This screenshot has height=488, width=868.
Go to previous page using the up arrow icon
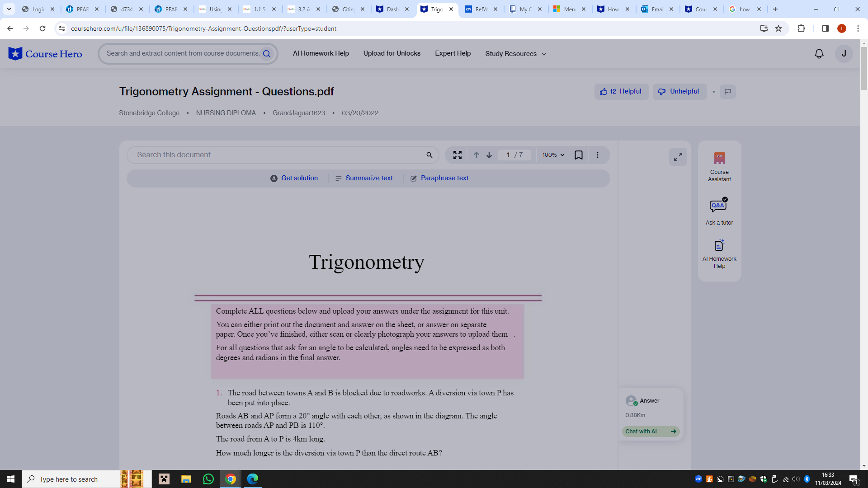[476, 155]
